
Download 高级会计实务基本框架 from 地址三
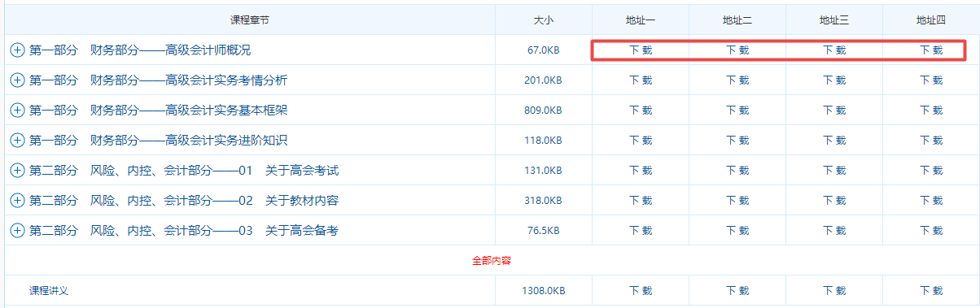pyautogui.click(x=834, y=111)
